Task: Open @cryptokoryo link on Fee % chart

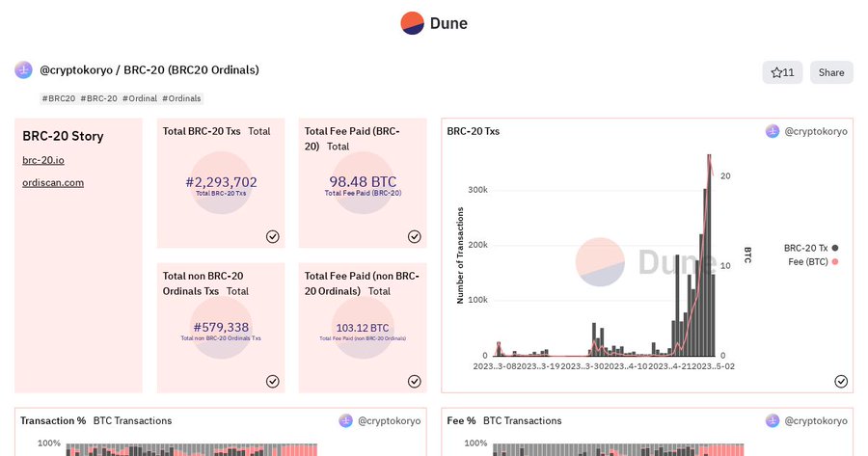Action: [815, 420]
